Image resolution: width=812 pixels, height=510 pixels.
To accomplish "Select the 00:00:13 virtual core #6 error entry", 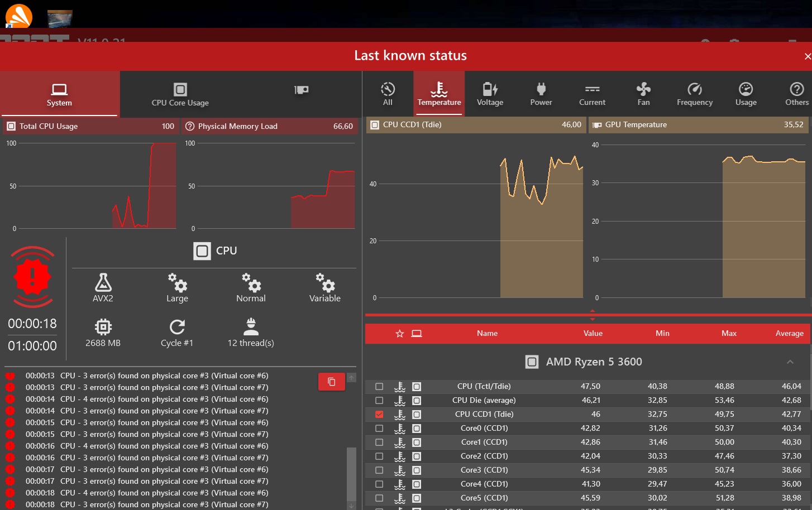I will 147,376.
